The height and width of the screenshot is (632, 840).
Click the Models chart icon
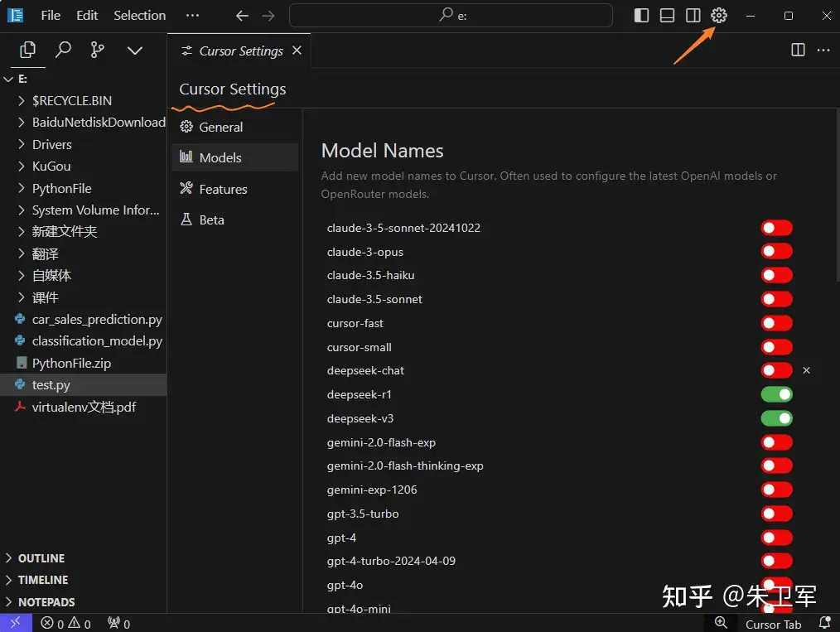pos(186,157)
